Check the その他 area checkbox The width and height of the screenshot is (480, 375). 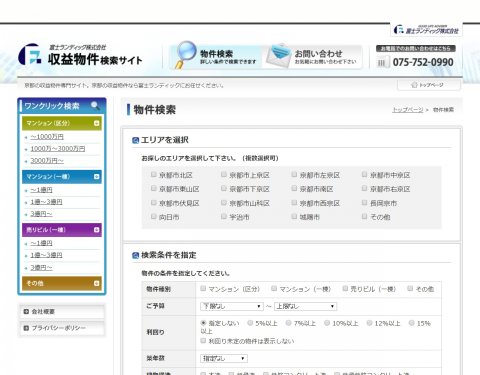click(365, 217)
